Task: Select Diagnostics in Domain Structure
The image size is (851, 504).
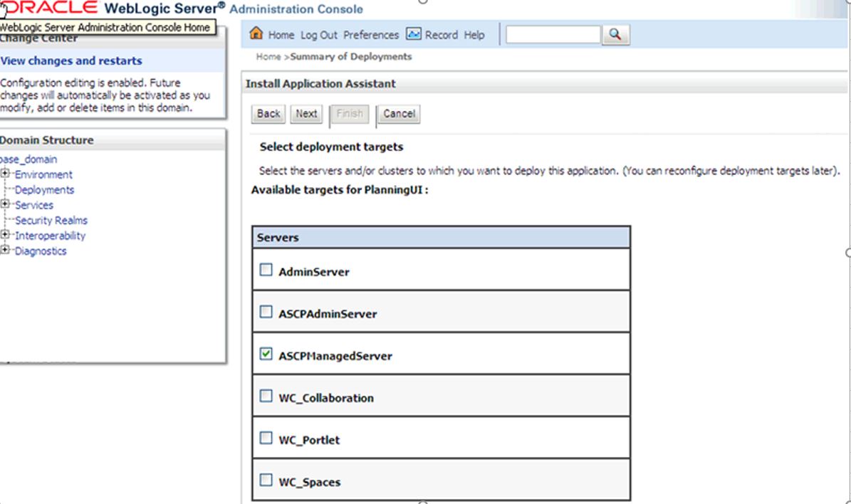Action: [41, 251]
